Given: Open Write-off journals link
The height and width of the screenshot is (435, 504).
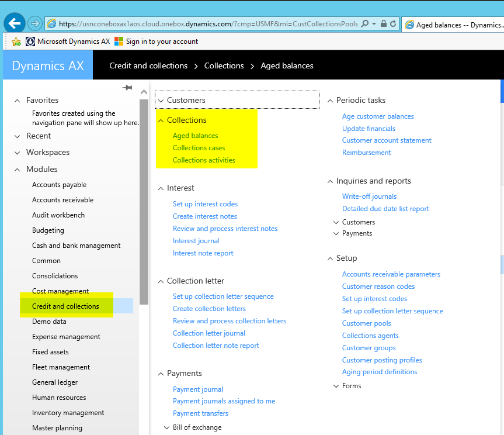Looking at the screenshot, I should [369, 196].
